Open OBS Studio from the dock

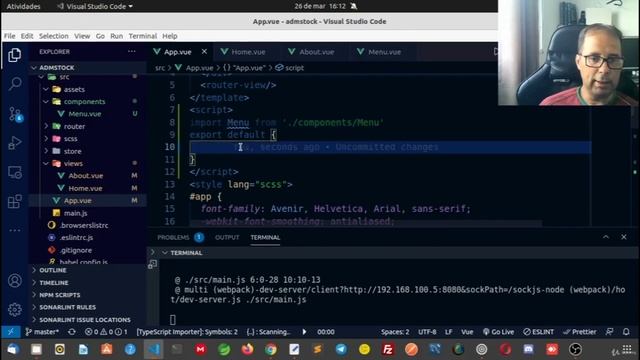point(575,349)
